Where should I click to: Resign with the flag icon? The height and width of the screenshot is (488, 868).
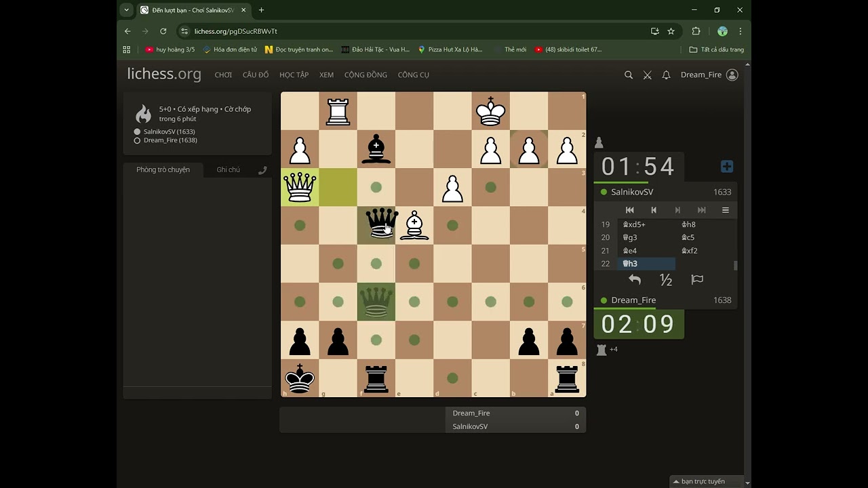[x=696, y=280]
